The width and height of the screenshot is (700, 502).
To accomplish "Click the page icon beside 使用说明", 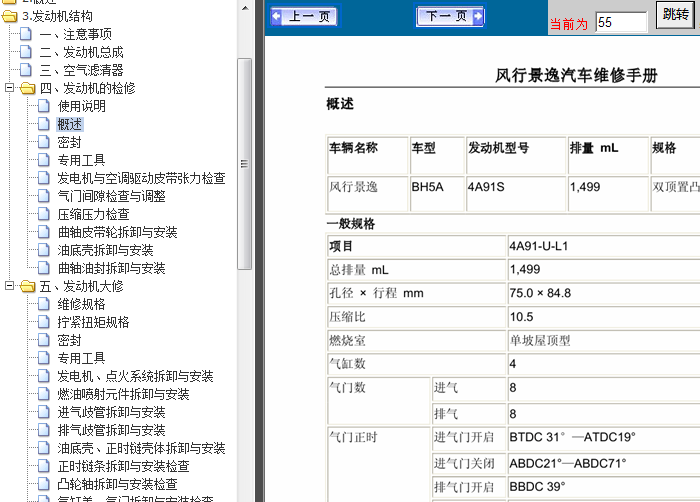I will pyautogui.click(x=44, y=106).
